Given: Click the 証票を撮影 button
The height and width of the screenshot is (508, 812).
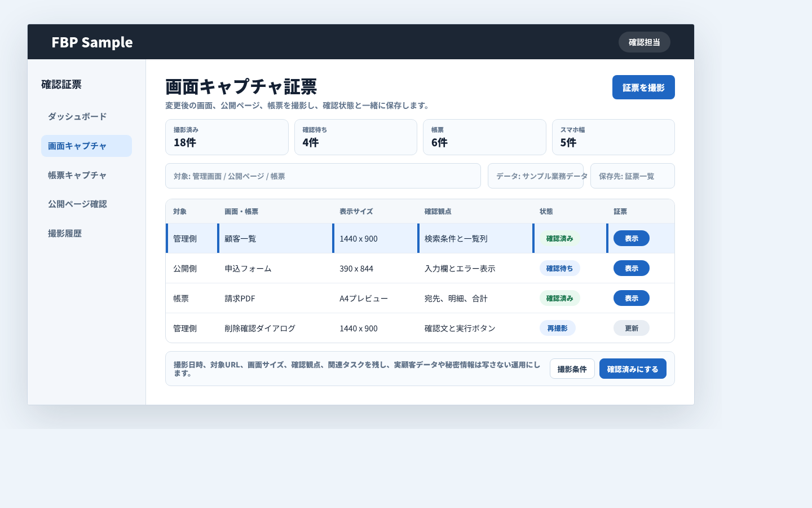Looking at the screenshot, I should [x=643, y=87].
